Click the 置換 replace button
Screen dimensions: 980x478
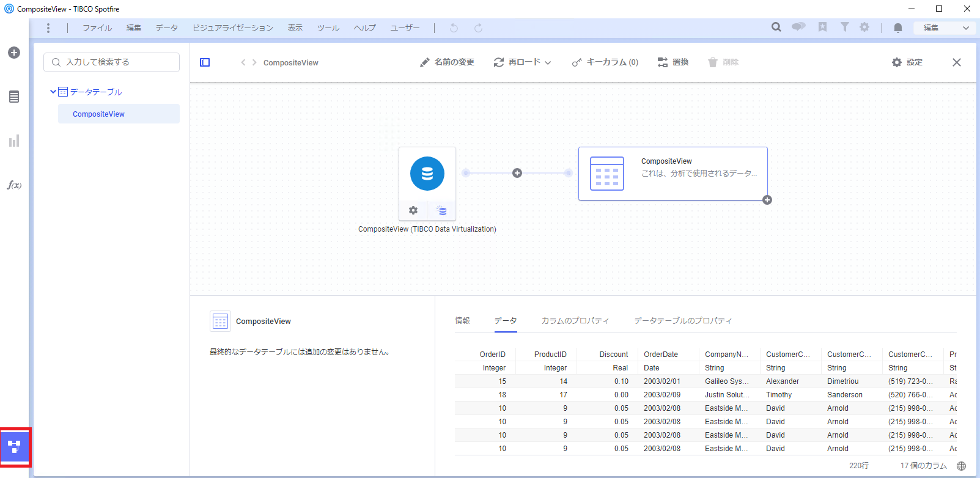click(x=673, y=62)
